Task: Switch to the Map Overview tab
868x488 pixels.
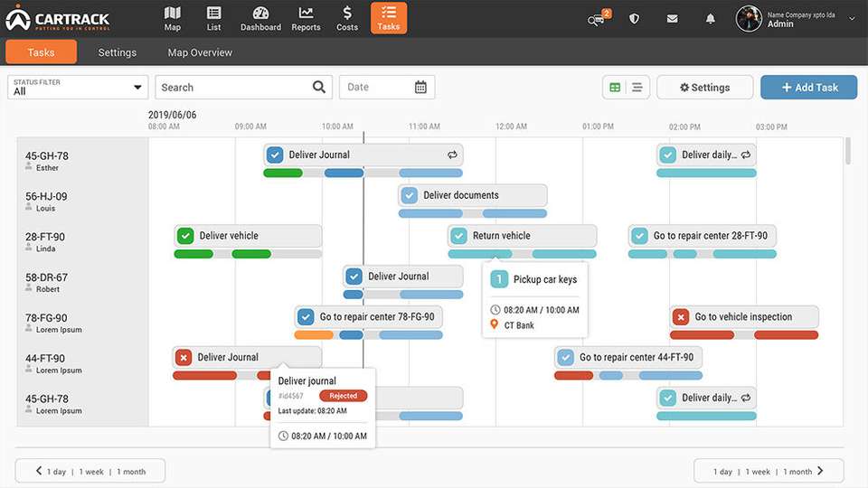Action: 200,52
